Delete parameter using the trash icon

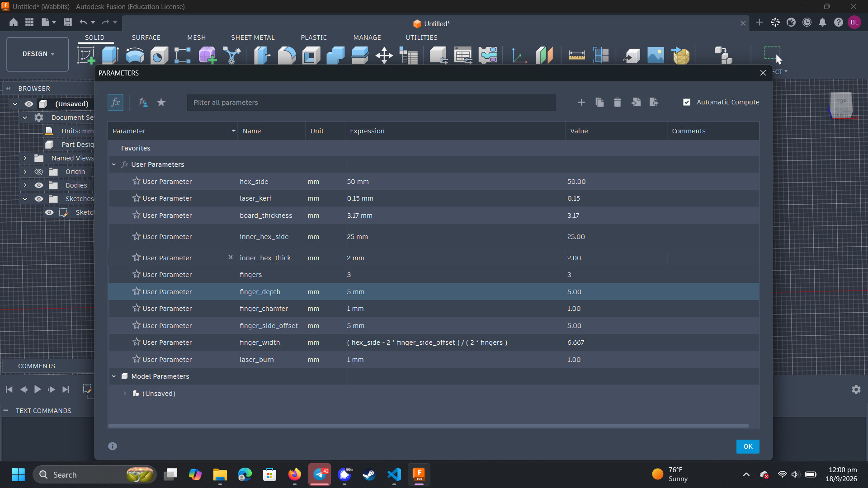[x=618, y=103]
